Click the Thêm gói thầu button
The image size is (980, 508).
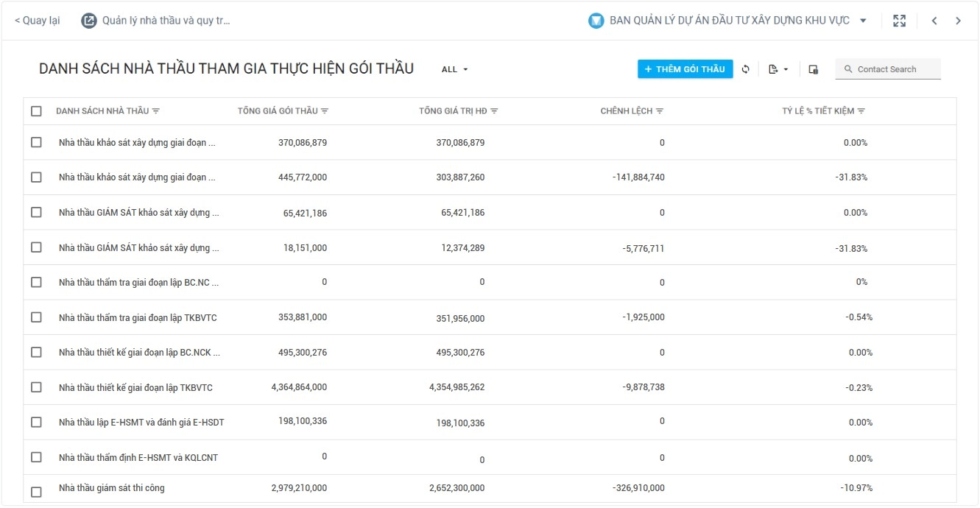pos(685,69)
